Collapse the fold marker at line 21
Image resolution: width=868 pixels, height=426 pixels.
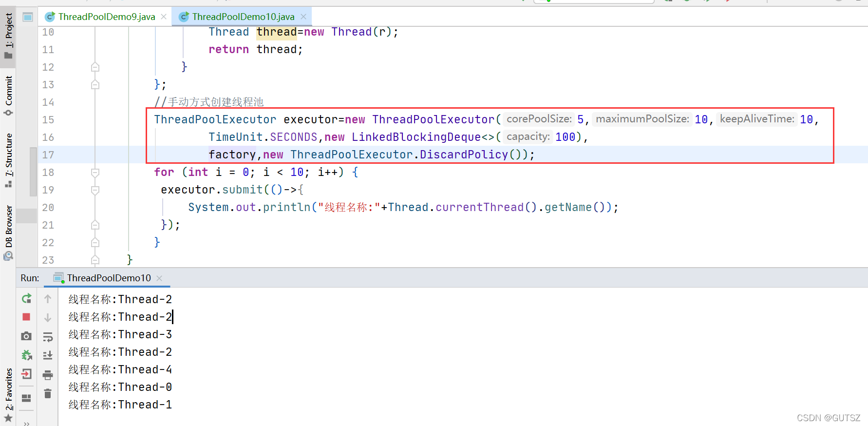click(95, 225)
